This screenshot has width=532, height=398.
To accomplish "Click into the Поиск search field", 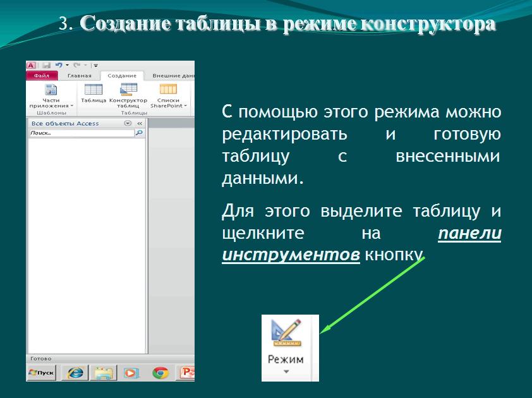I will point(81,133).
